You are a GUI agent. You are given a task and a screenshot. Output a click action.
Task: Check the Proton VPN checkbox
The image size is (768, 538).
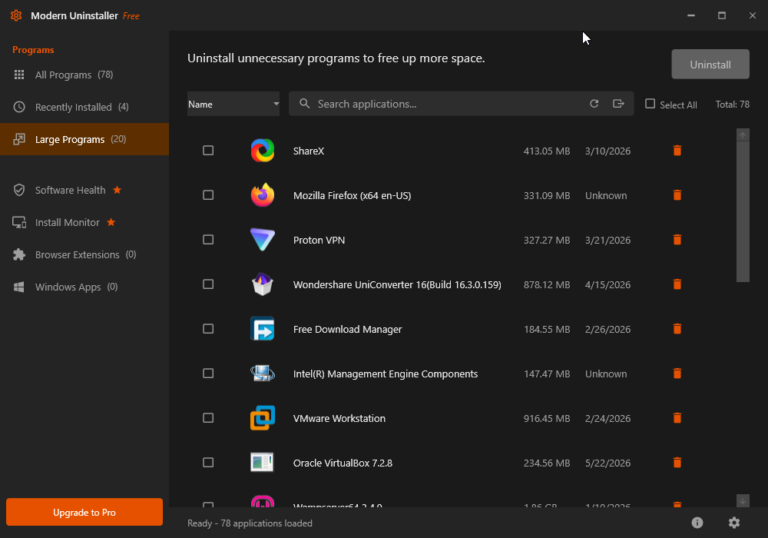[x=208, y=240]
